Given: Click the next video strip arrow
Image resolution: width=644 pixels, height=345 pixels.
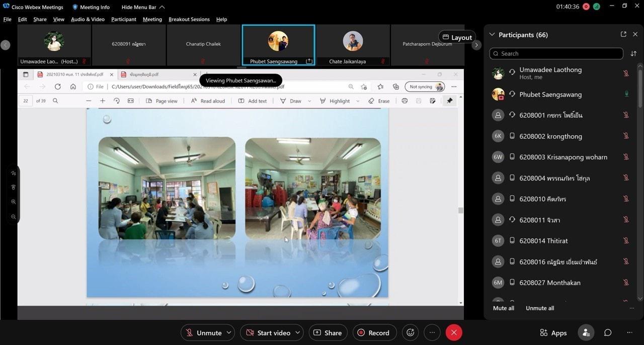Looking at the screenshot, I should click(x=476, y=45).
